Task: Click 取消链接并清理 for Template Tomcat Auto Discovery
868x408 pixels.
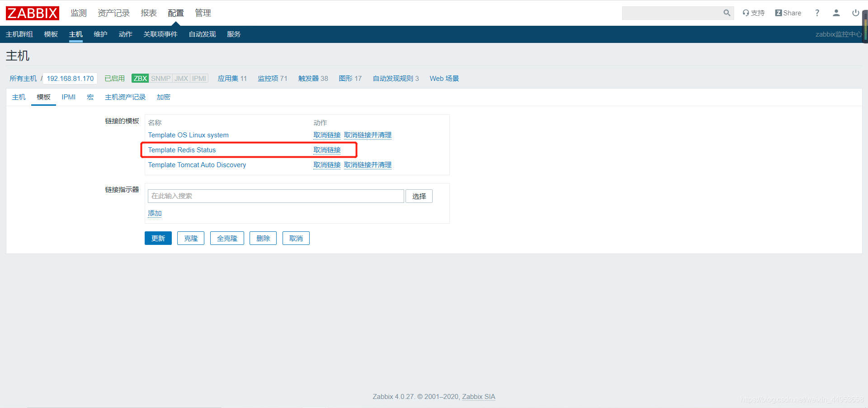Action: (x=368, y=165)
